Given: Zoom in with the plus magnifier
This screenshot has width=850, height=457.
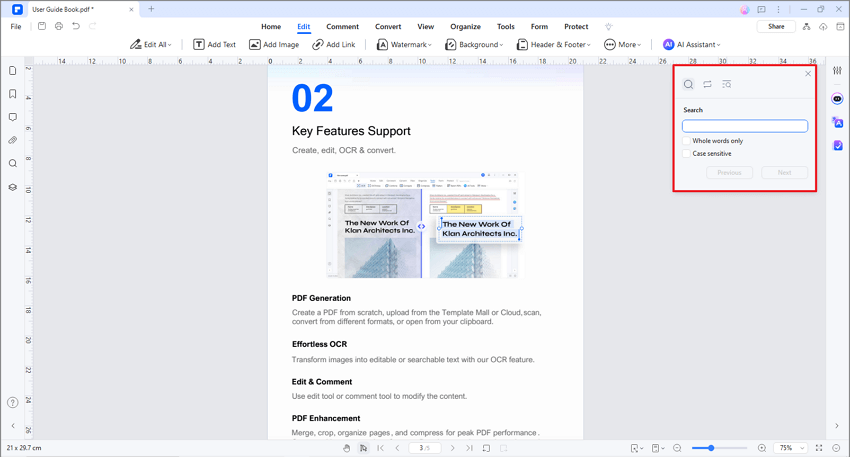Looking at the screenshot, I should (762, 448).
